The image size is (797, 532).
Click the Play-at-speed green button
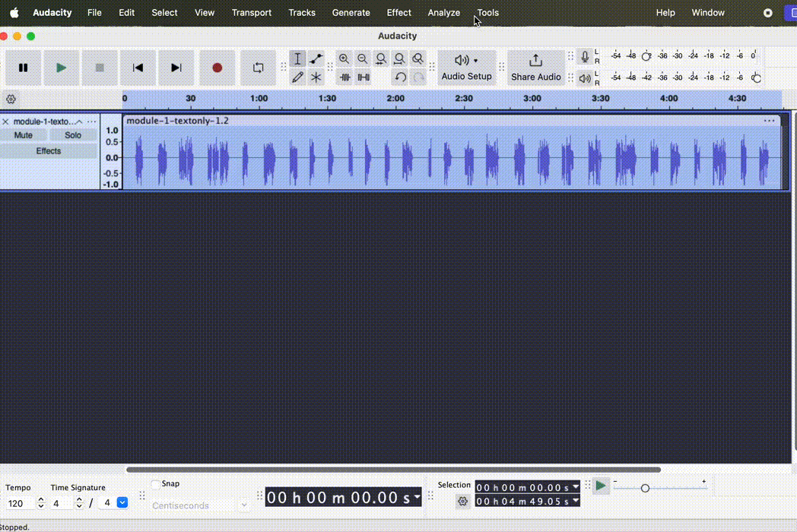click(600, 486)
